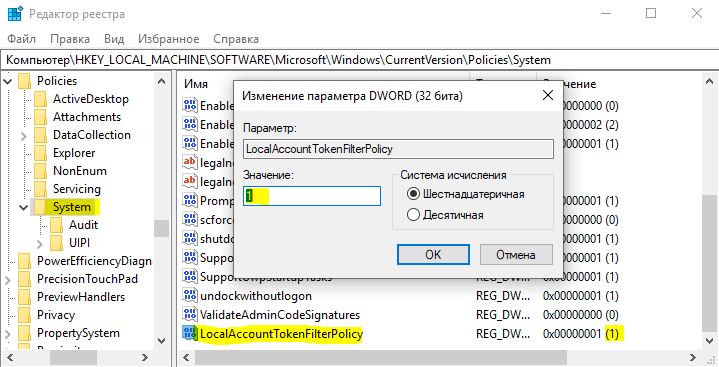Select the Privacy key
719x367 pixels.
[55, 315]
